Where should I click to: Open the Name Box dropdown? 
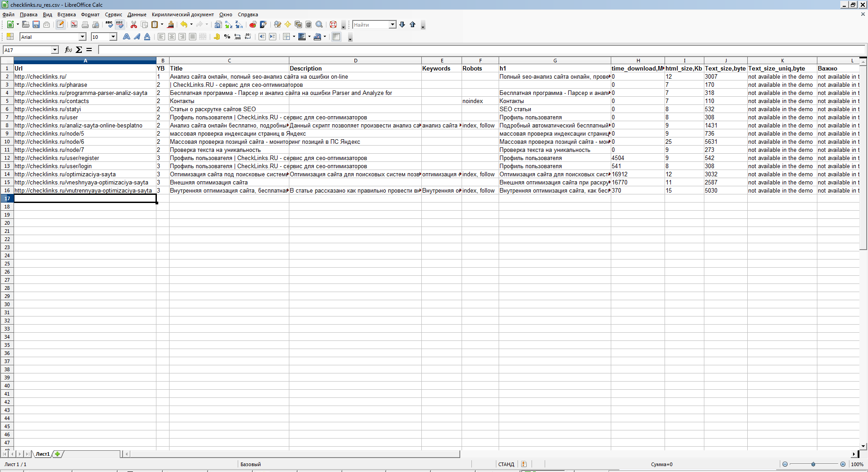[55, 50]
